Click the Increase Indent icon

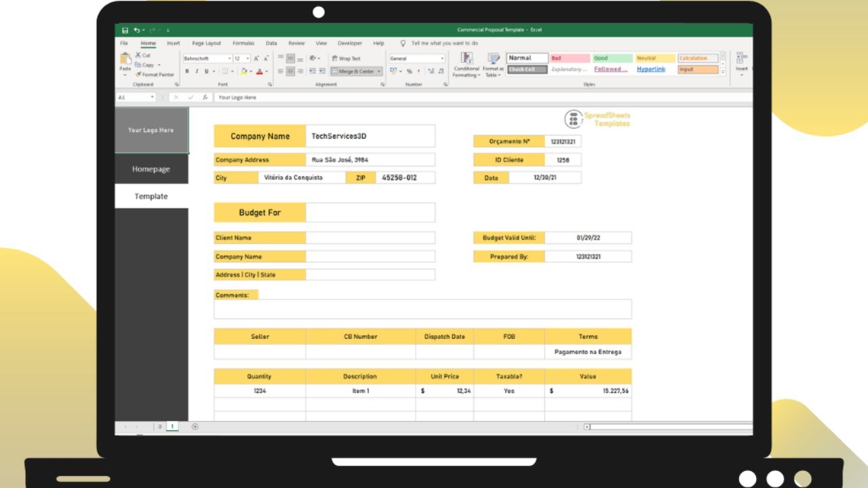322,71
